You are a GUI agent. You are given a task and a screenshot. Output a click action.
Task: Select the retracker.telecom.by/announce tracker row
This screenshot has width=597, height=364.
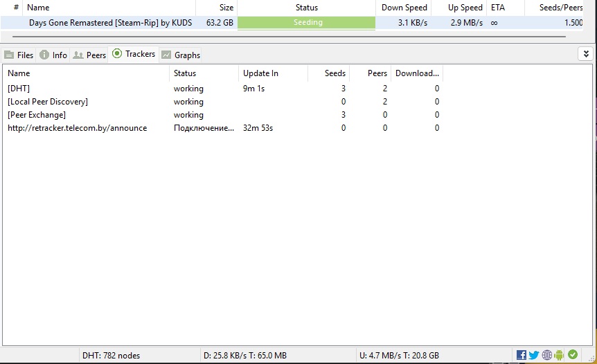coord(223,128)
